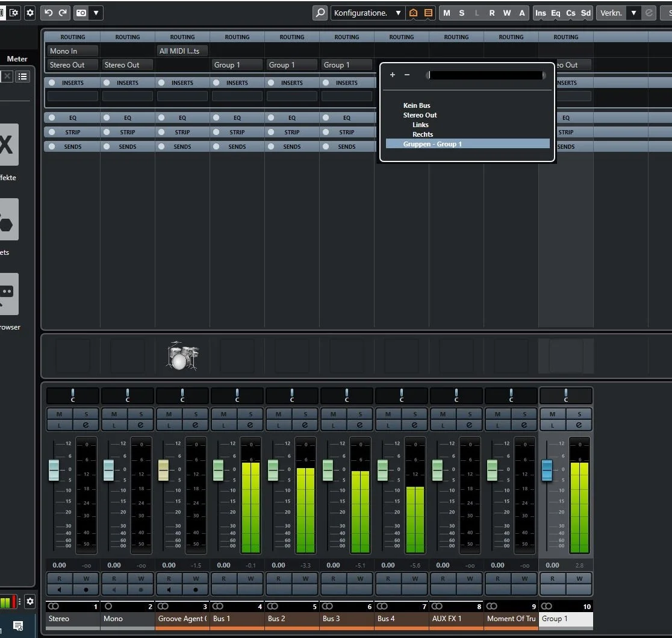Open Group 1 output routing for Bus 2
672x638 pixels.
click(x=292, y=64)
